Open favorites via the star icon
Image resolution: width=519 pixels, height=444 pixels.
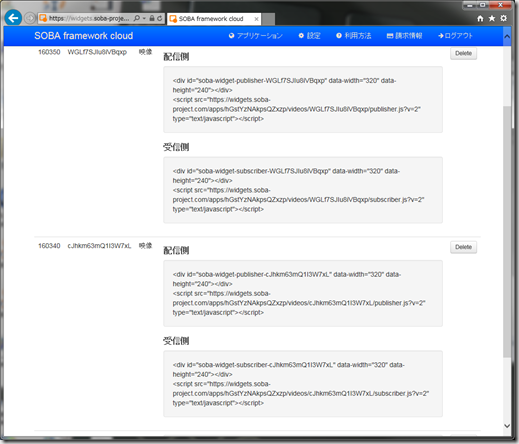(492, 18)
